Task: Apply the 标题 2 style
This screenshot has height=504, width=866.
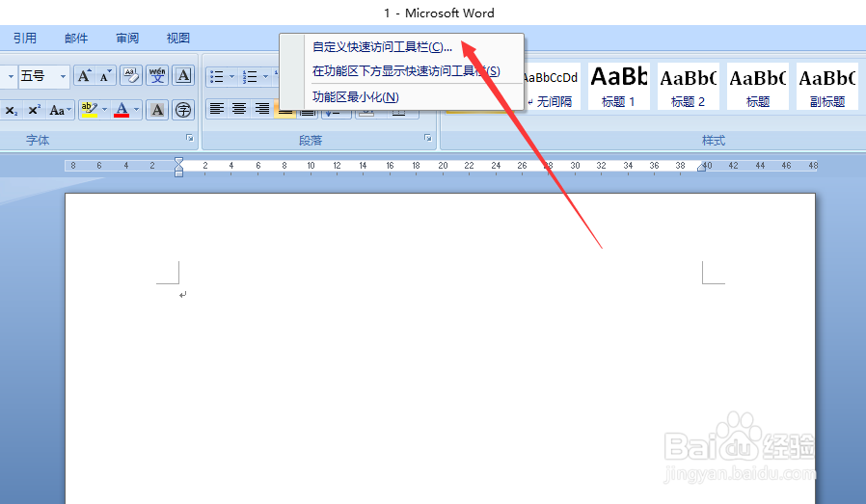Action: pos(689,87)
